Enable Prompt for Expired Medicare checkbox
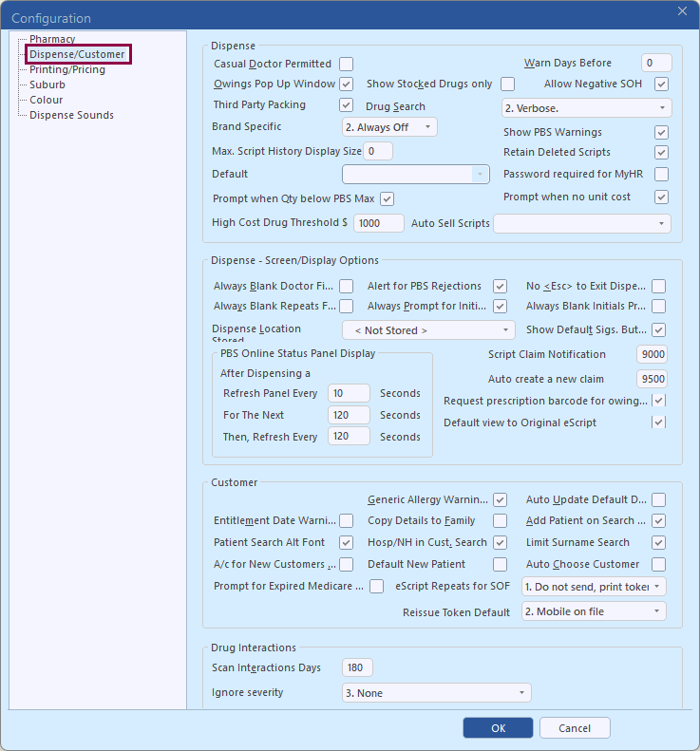700x751 pixels. coord(376,586)
